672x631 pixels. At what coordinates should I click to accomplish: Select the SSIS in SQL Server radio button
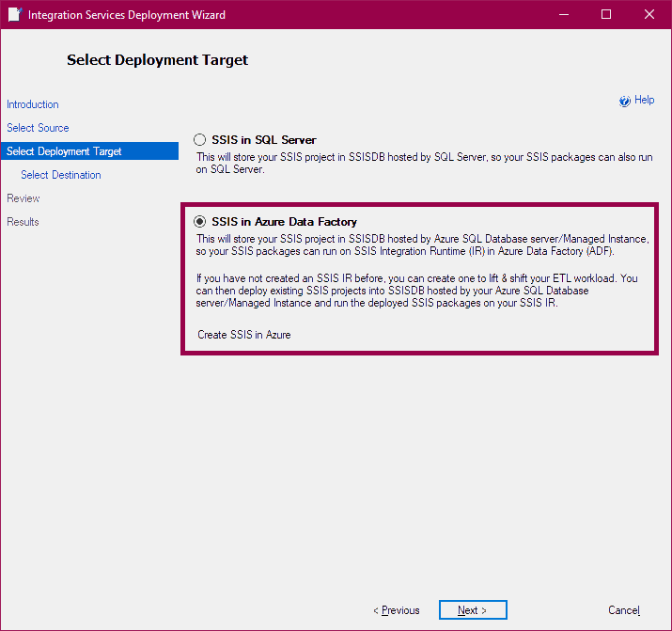click(199, 139)
